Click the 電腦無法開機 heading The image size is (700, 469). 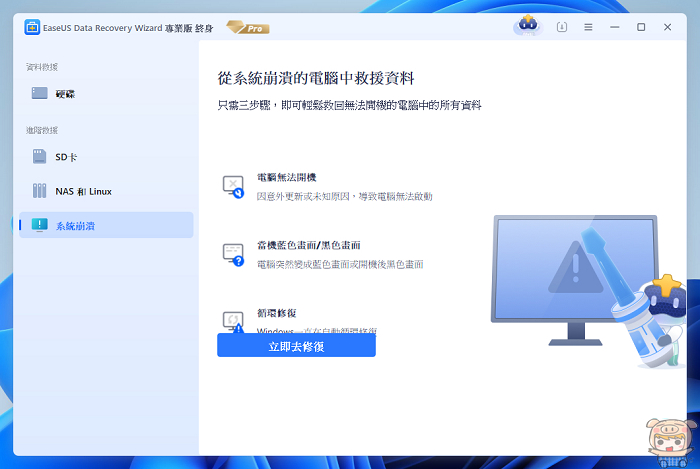click(287, 177)
